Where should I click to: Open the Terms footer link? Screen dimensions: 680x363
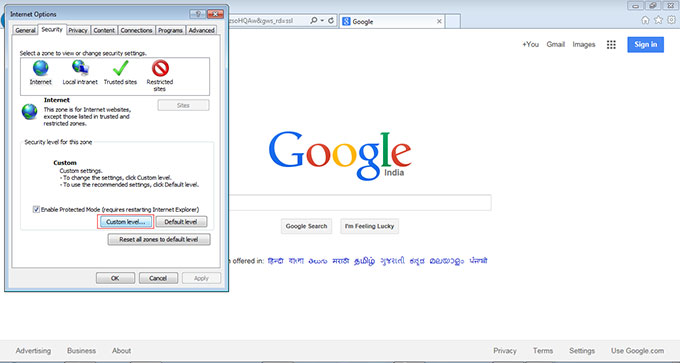(x=543, y=351)
